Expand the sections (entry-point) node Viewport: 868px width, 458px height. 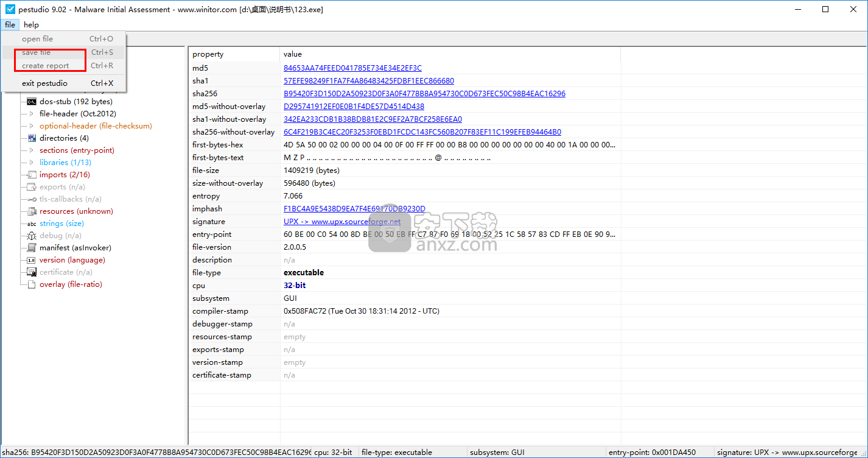point(32,150)
